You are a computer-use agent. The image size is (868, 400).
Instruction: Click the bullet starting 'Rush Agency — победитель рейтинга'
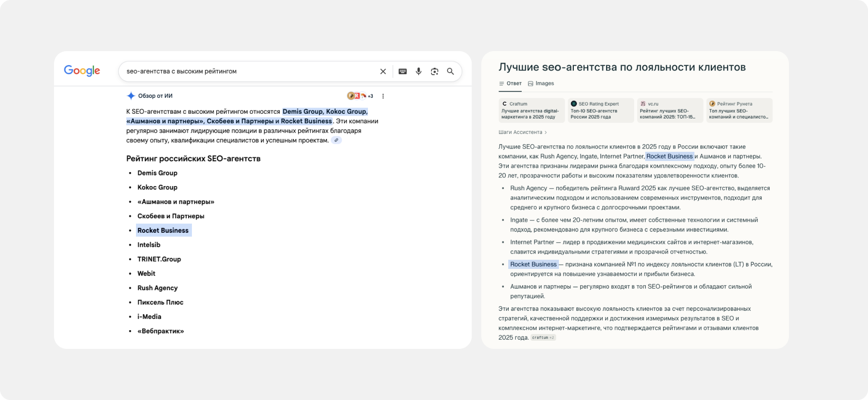click(x=640, y=198)
